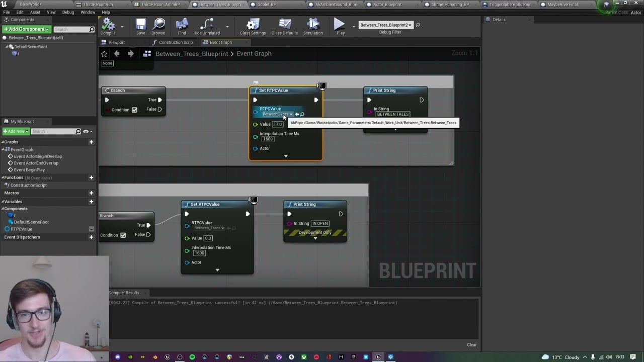Click search icon in My Blueprint search
The width and height of the screenshot is (644, 362).
point(78,132)
